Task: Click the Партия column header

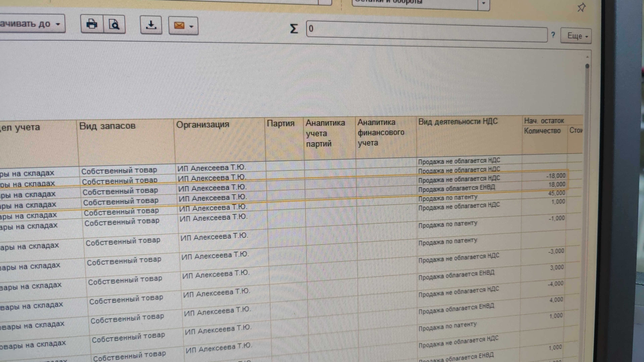Action: (281, 123)
